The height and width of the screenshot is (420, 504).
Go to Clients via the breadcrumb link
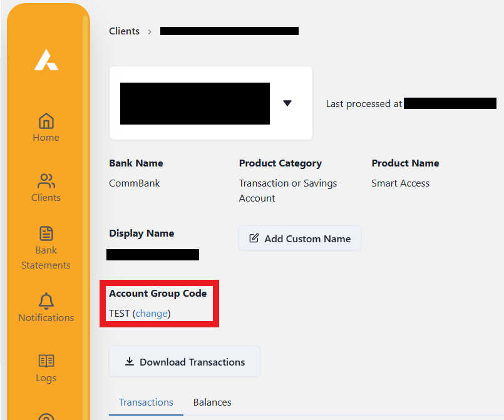124,31
